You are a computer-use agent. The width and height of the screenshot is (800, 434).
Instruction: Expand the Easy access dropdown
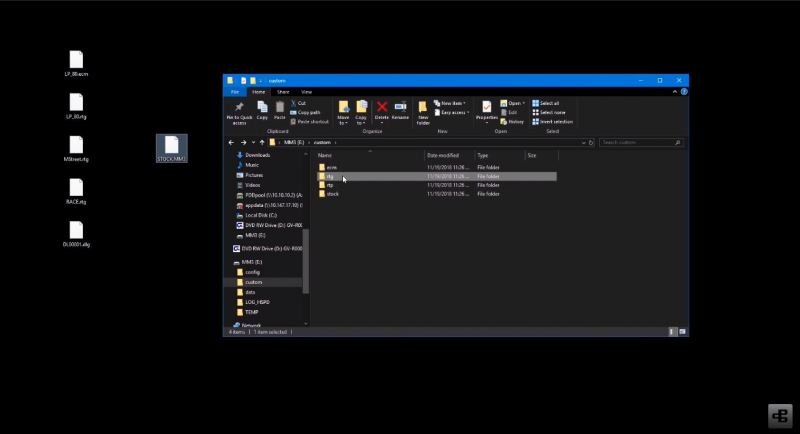pyautogui.click(x=452, y=112)
